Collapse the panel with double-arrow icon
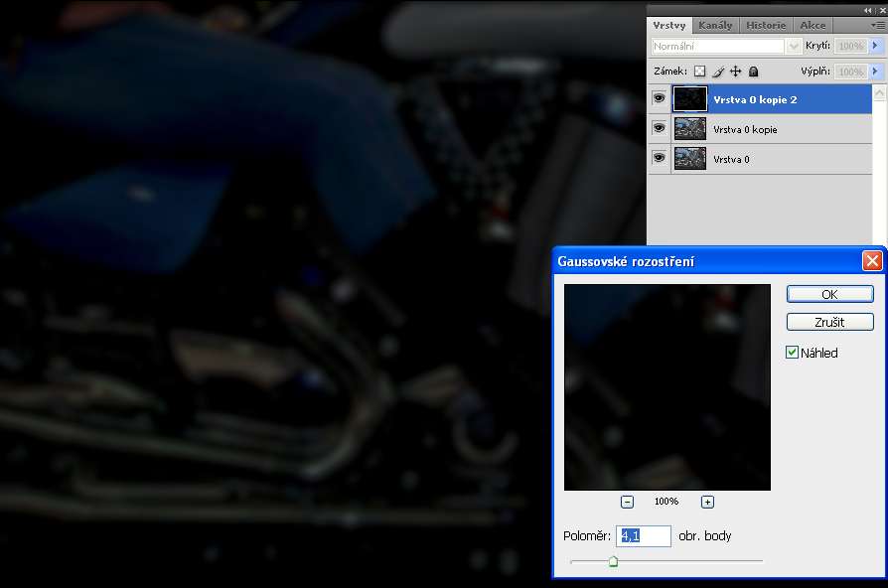Screen dimensions: 888x588 [x=866, y=9]
